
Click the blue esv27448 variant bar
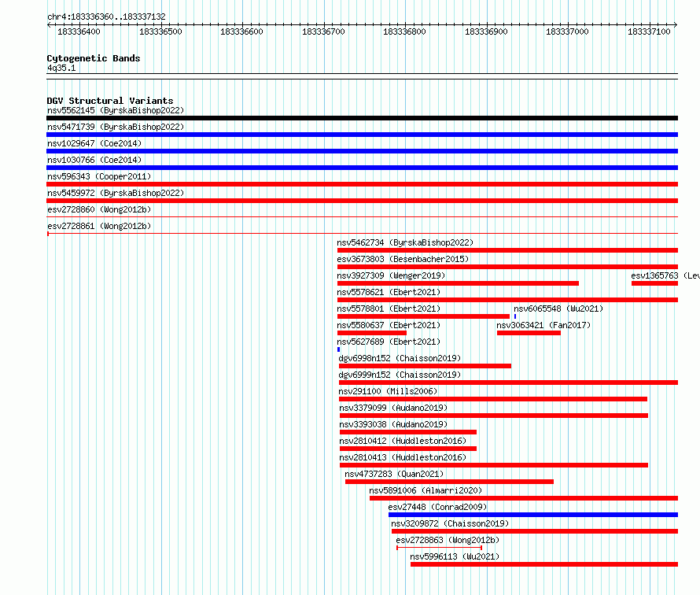click(x=533, y=515)
